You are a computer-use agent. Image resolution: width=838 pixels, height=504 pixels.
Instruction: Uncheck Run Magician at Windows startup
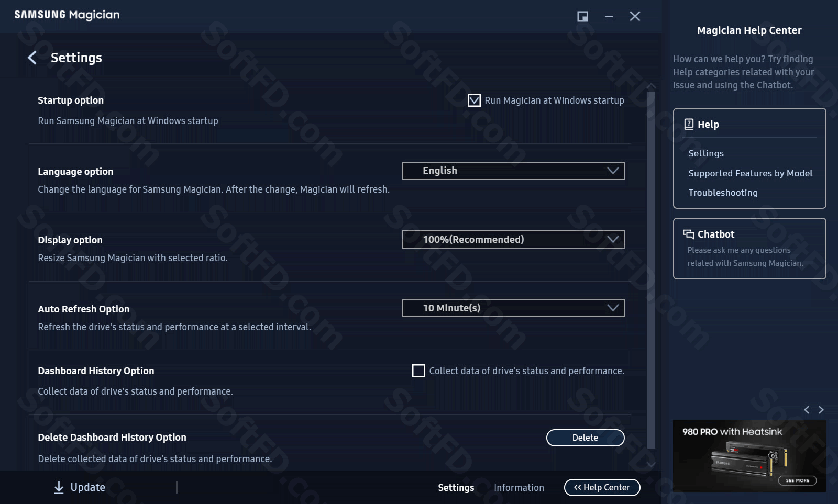[x=474, y=100]
